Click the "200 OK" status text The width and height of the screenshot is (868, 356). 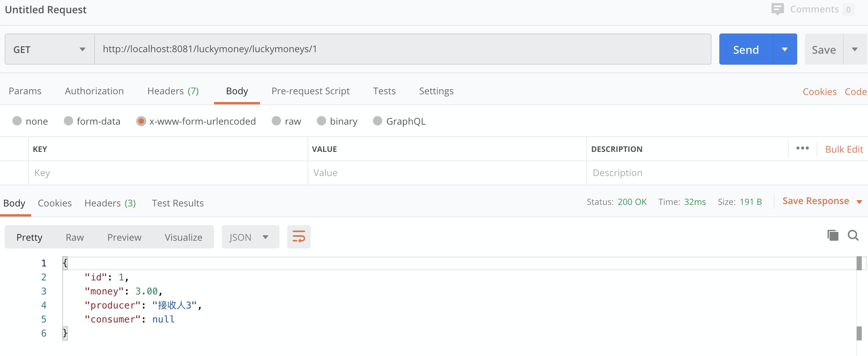click(x=632, y=202)
